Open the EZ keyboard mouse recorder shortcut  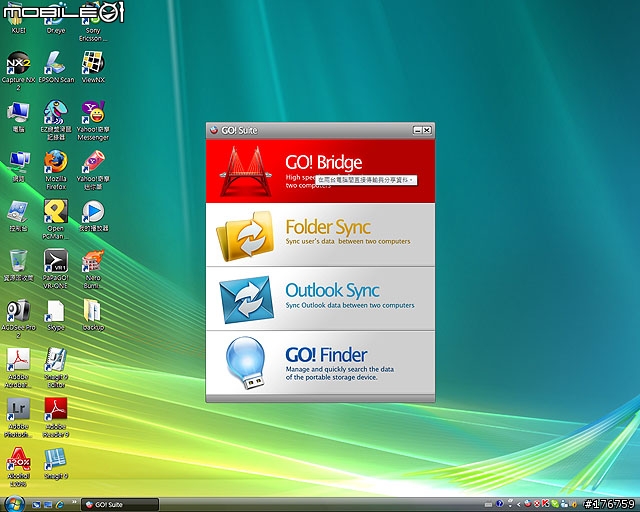pyautogui.click(x=56, y=120)
